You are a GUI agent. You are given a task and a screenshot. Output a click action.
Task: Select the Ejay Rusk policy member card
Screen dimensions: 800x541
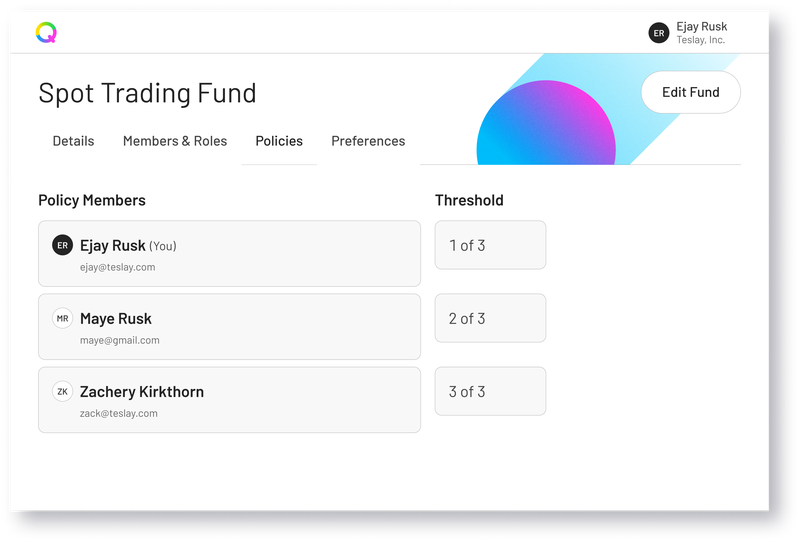(230, 254)
